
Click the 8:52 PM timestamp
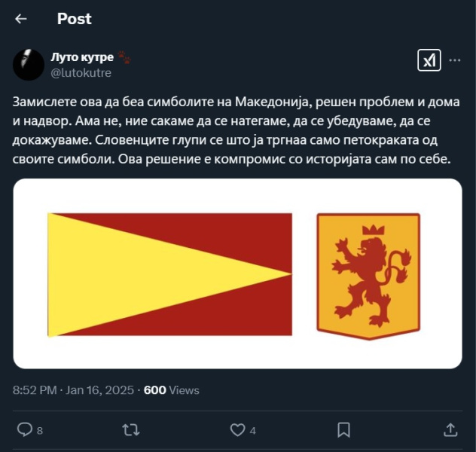[35, 389]
